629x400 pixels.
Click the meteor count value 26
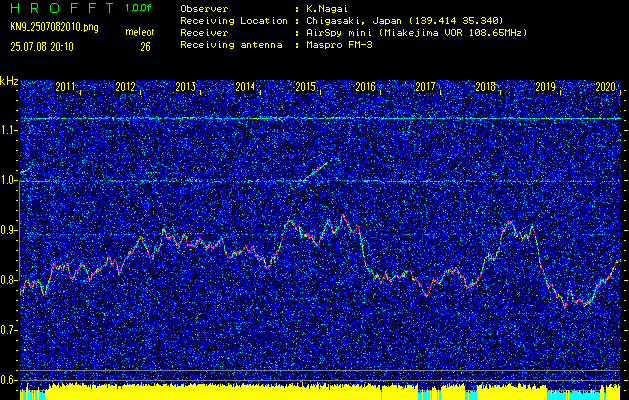(x=145, y=47)
